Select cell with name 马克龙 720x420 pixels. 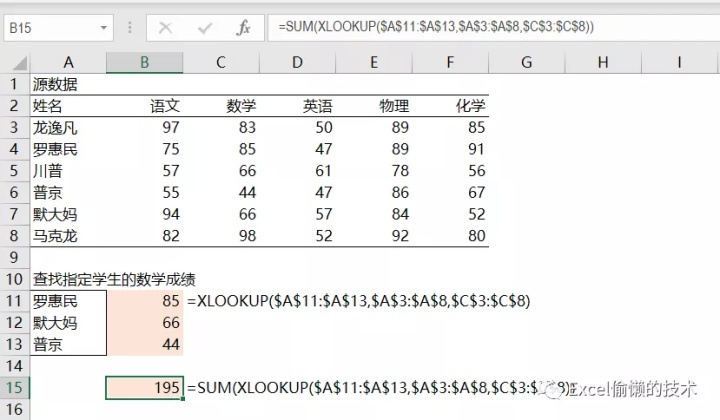point(68,236)
